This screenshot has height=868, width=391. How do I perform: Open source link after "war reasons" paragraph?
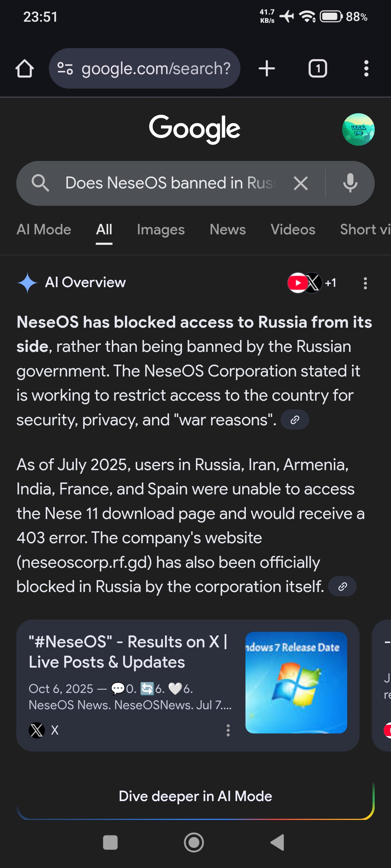click(295, 420)
